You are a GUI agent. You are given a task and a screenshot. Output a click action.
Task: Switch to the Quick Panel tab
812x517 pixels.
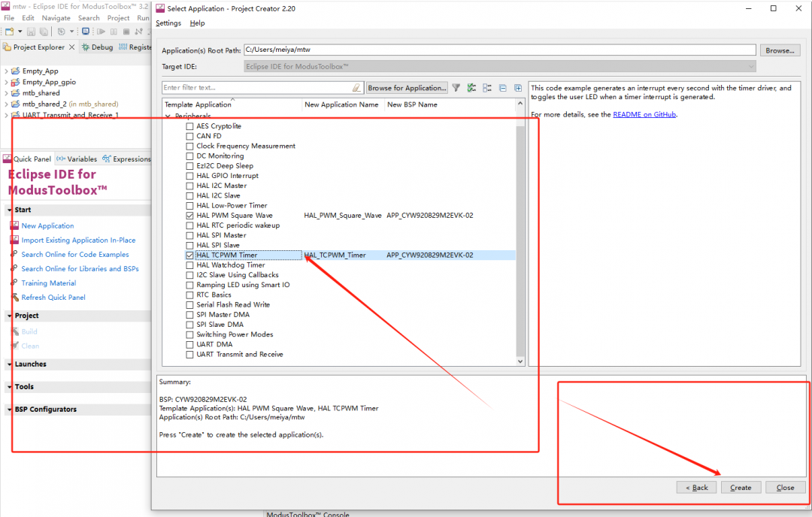point(28,159)
